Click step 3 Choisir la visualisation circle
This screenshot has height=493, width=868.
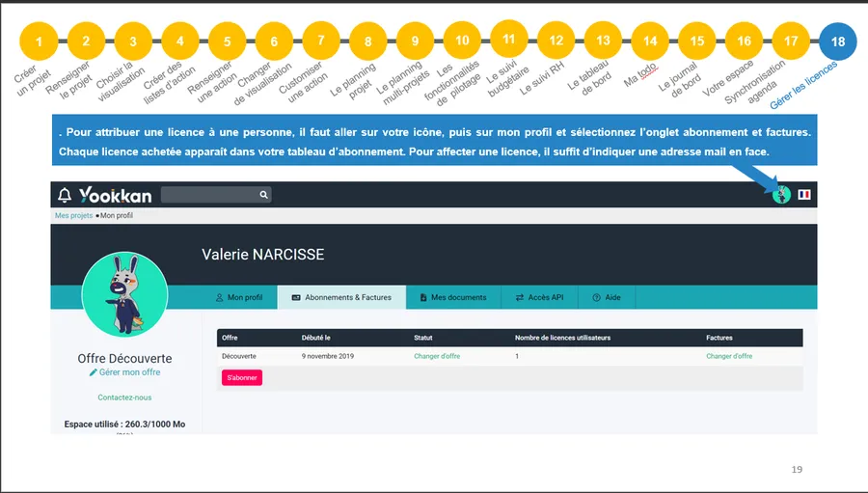tap(133, 41)
